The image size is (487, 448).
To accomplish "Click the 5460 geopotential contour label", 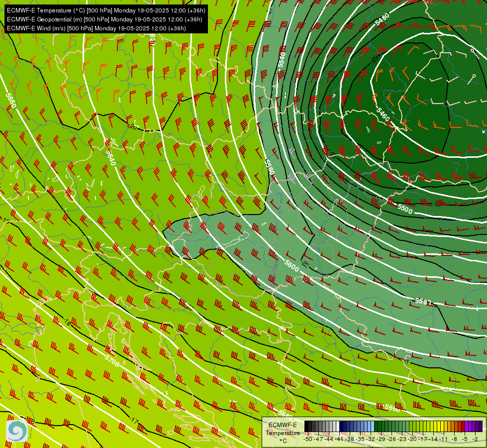I will [x=383, y=114].
